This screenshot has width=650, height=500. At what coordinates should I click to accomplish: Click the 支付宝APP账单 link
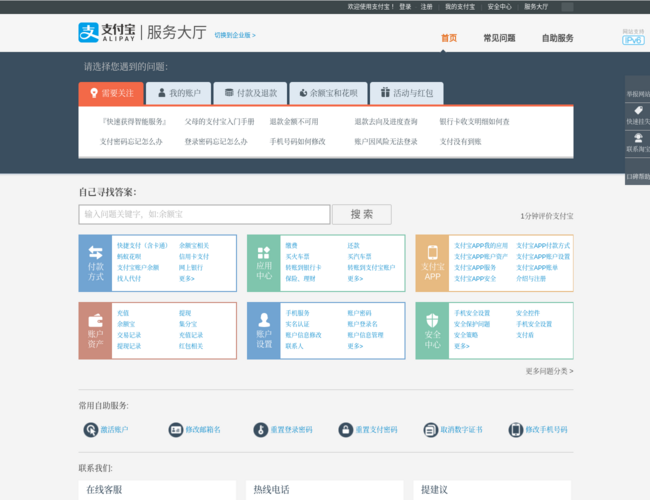pos(537,268)
